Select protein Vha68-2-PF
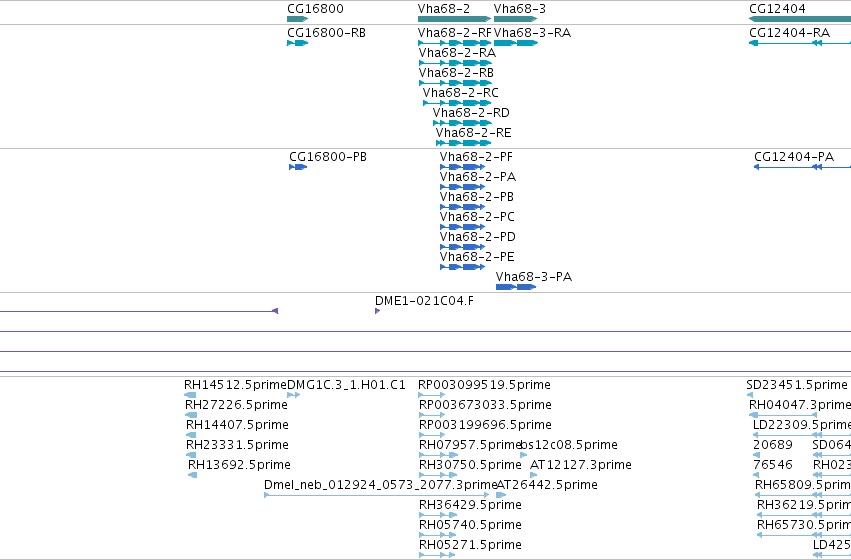Image resolution: width=851 pixels, height=560 pixels. click(x=476, y=157)
